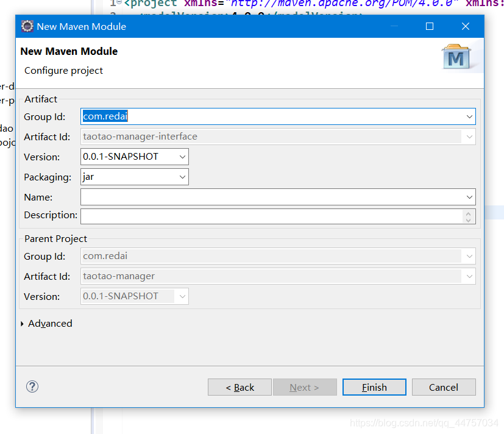The width and height of the screenshot is (504, 434).
Task: Click the 'Packaging:' label
Action: [48, 177]
